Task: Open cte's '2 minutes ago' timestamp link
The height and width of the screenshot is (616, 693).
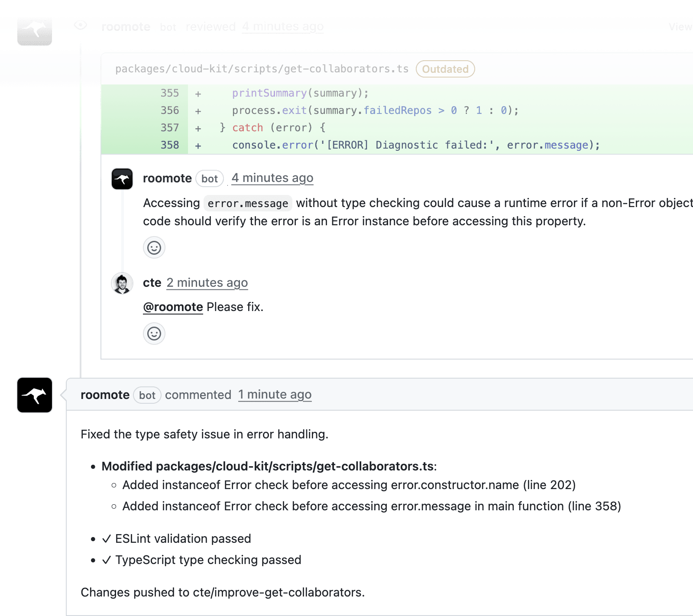Action: coord(207,283)
